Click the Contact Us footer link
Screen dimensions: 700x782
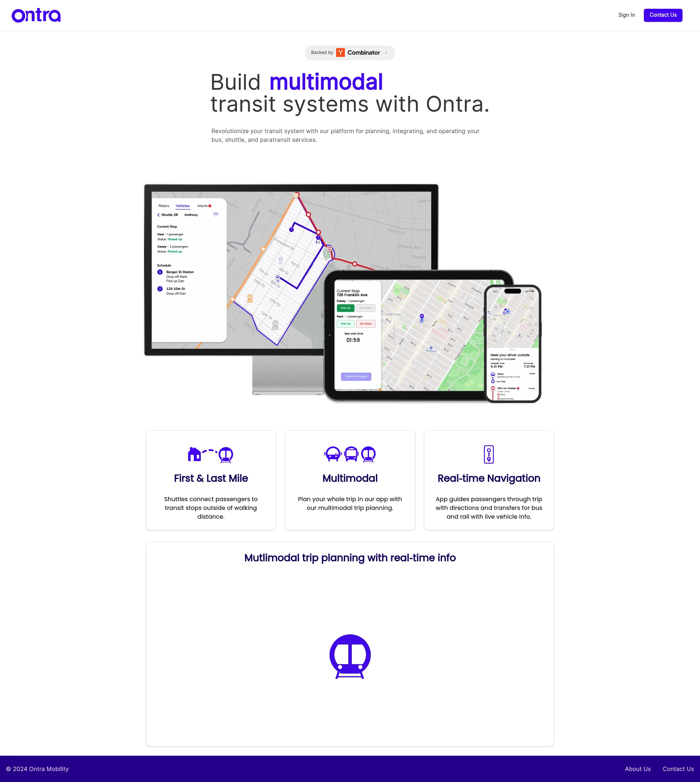(x=678, y=769)
